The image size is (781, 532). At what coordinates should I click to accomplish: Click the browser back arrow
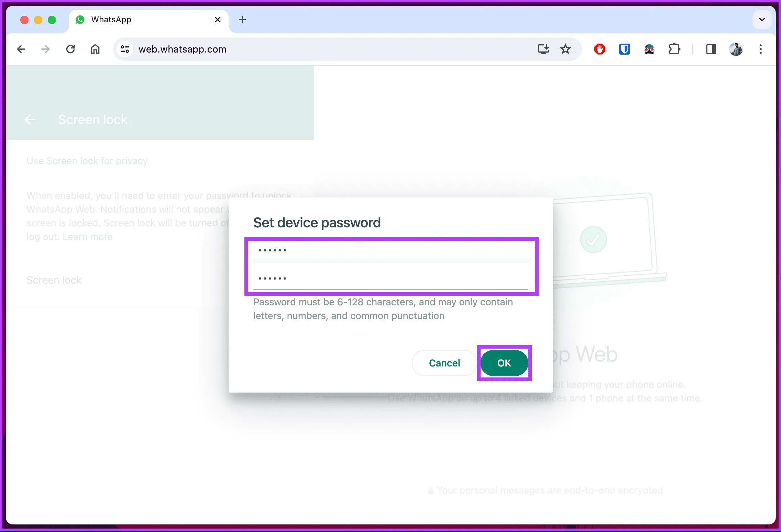pyautogui.click(x=21, y=49)
